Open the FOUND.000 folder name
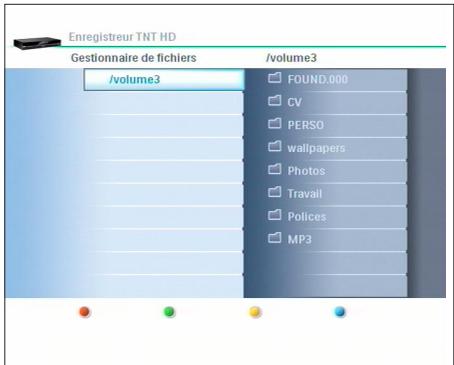This screenshot has width=454, height=365. (x=318, y=79)
